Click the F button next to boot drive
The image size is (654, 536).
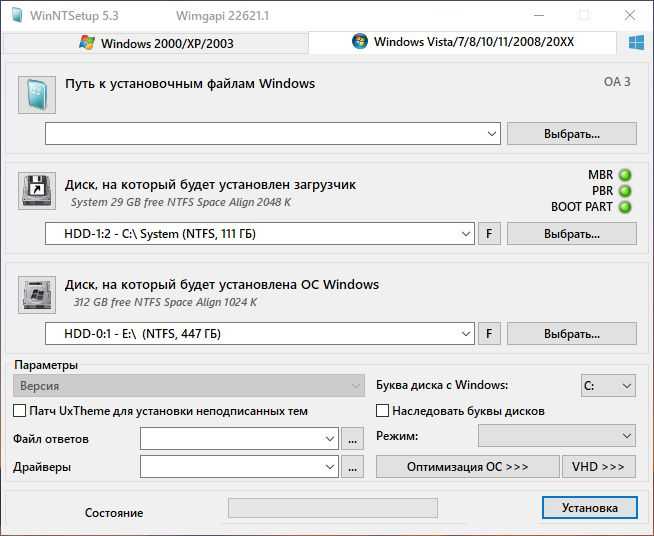pos(489,234)
